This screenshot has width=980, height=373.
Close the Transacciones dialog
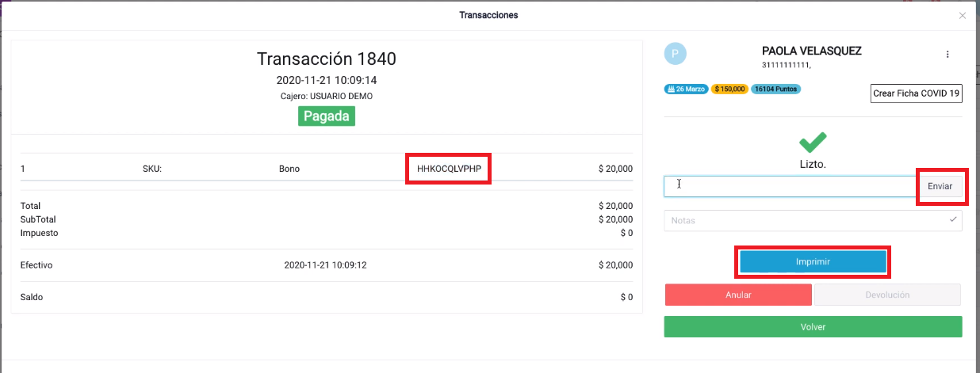point(963,15)
